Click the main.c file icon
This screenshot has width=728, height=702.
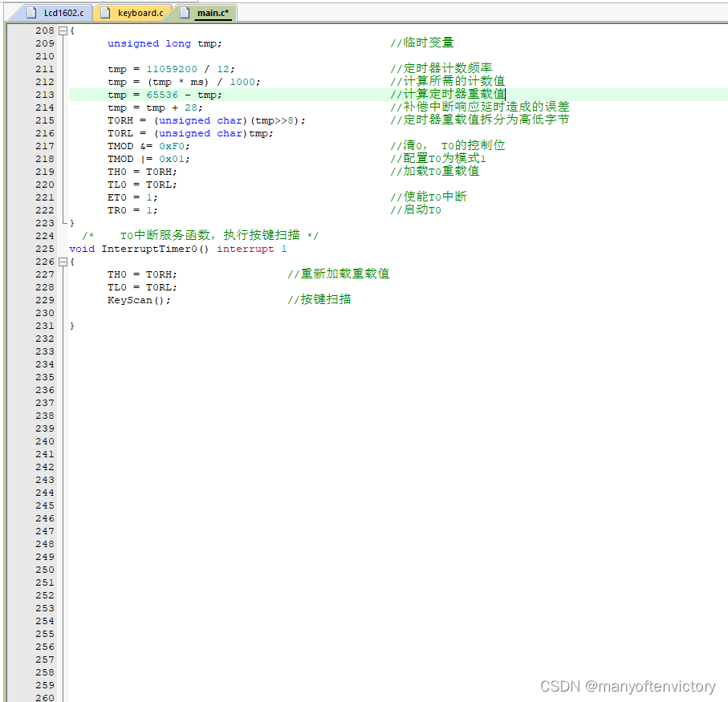click(185, 13)
